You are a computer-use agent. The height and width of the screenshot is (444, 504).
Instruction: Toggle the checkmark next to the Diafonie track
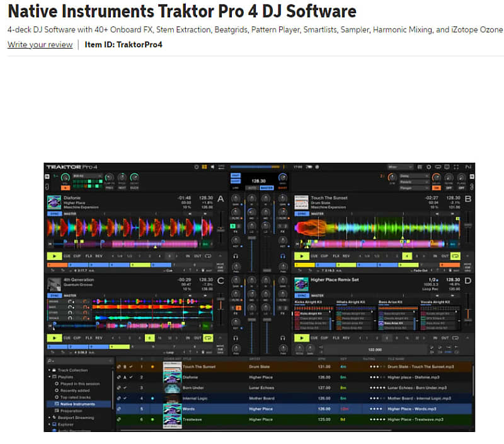(131, 377)
